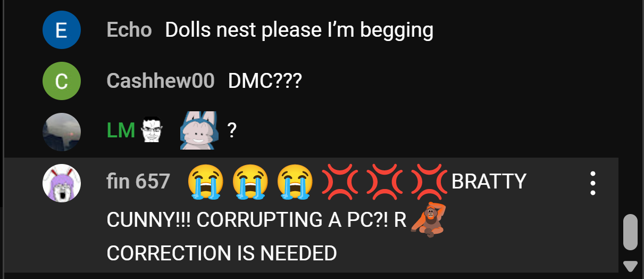Click the down arrow at the scrollbar bottom

point(630,266)
